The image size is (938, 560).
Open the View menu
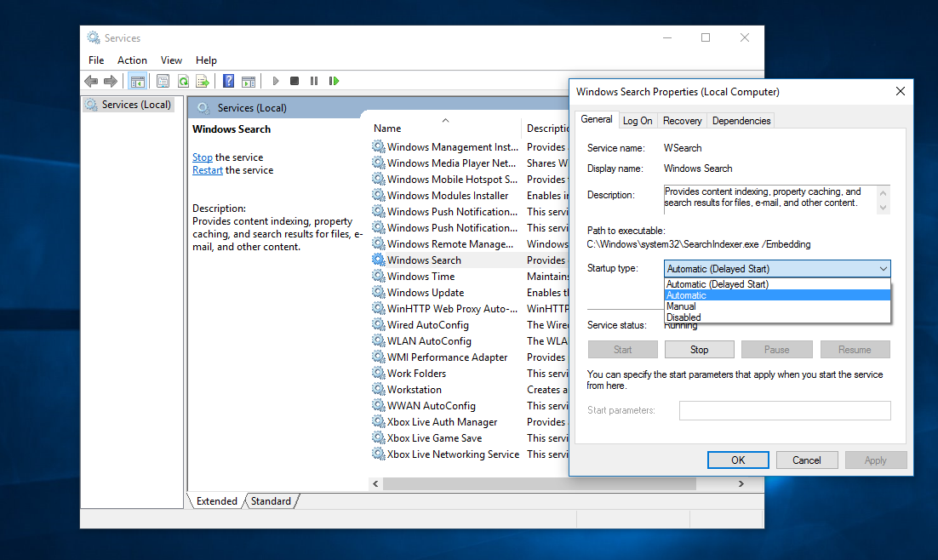pyautogui.click(x=171, y=60)
